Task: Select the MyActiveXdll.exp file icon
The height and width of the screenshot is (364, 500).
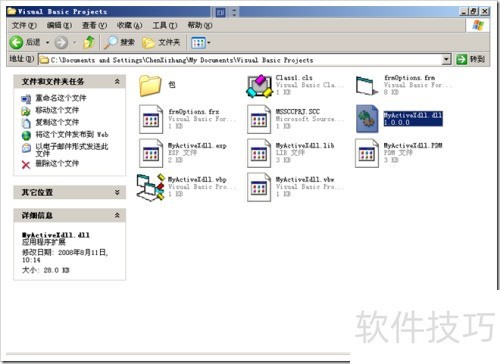Action: click(x=151, y=153)
